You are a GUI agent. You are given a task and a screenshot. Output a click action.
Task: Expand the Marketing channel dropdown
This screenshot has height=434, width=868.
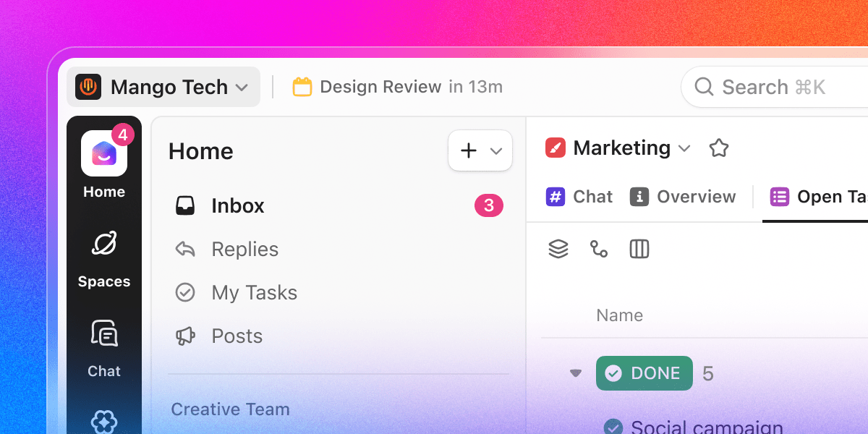pos(684,148)
